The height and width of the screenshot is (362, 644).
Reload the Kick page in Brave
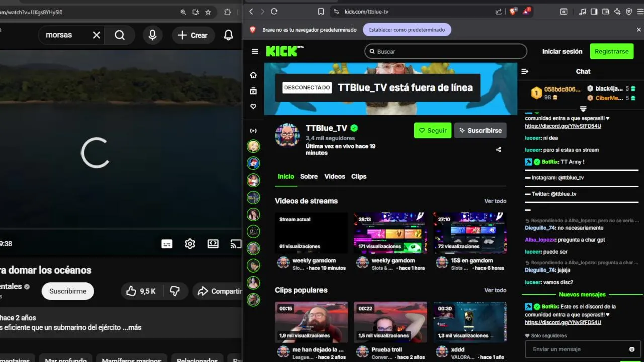[274, 12]
